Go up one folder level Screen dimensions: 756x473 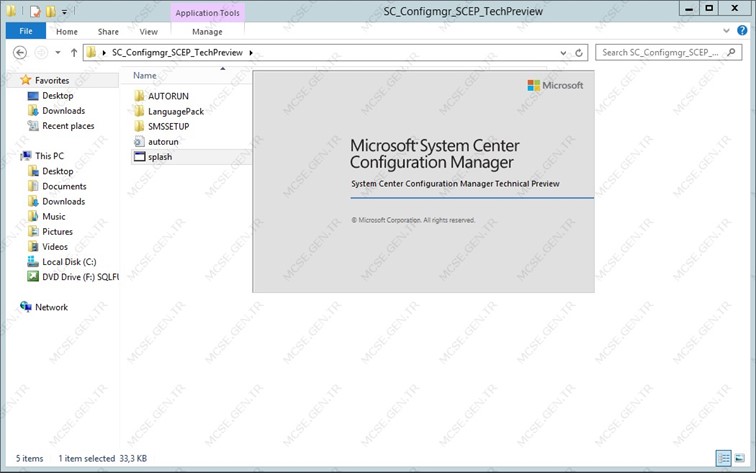[x=74, y=53]
